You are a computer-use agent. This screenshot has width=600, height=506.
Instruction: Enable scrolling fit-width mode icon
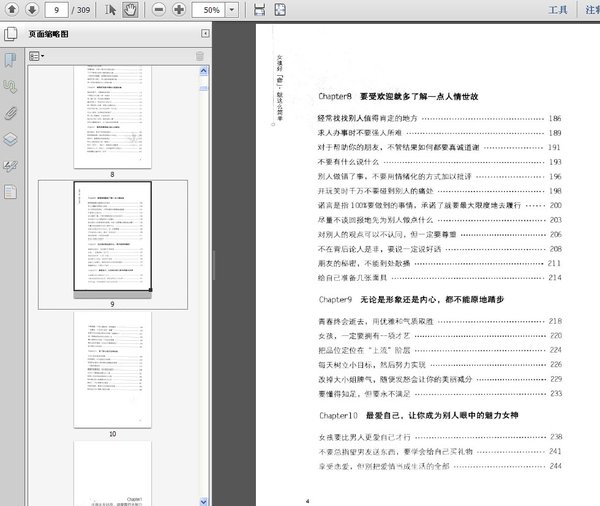pyautogui.click(x=259, y=10)
